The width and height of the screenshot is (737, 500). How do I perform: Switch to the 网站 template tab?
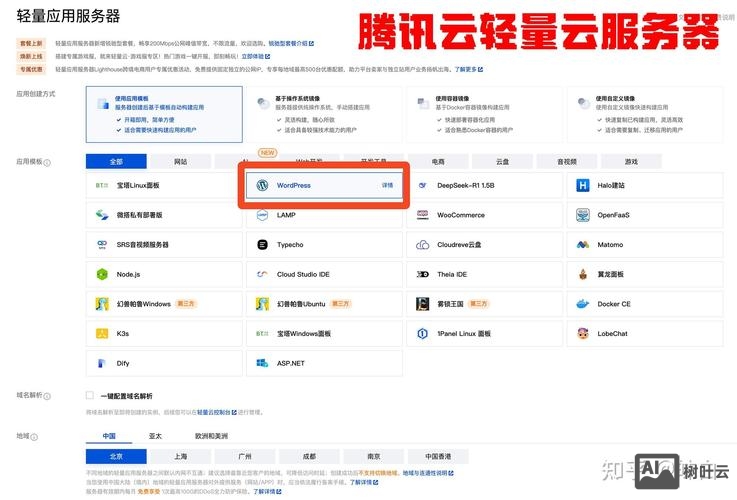(x=180, y=161)
